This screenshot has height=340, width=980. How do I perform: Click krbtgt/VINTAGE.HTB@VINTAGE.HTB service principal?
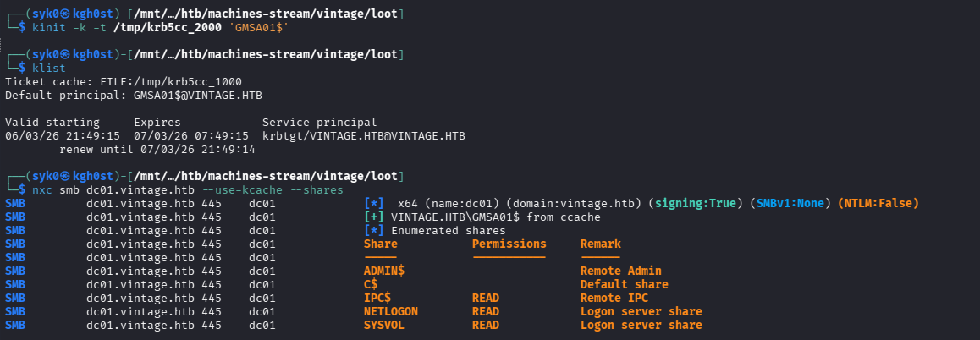tap(364, 135)
